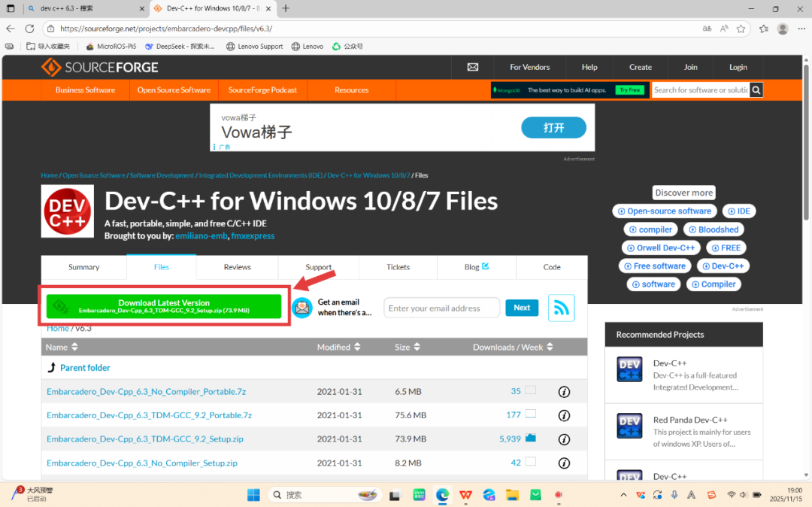Click the email envelope alert icon
Viewport: 812px width, 507px height.
click(x=302, y=308)
